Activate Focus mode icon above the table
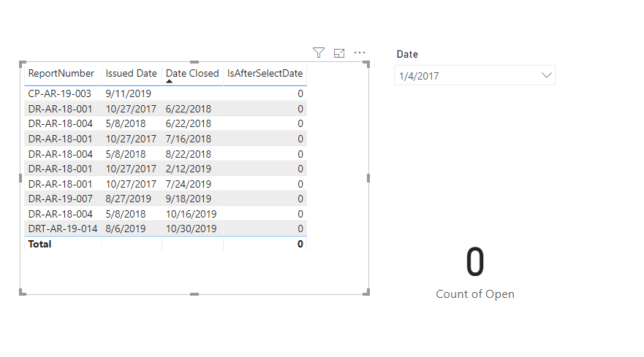The width and height of the screenshot is (644, 357). 339,53
